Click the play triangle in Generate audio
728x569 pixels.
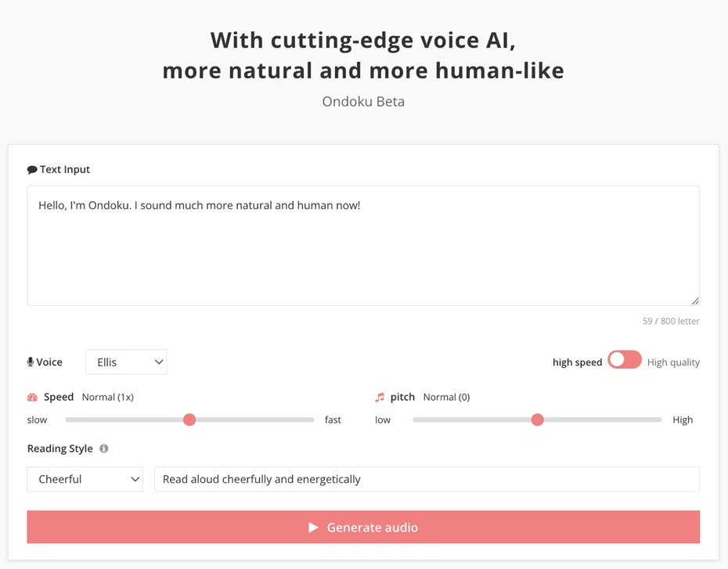click(313, 528)
